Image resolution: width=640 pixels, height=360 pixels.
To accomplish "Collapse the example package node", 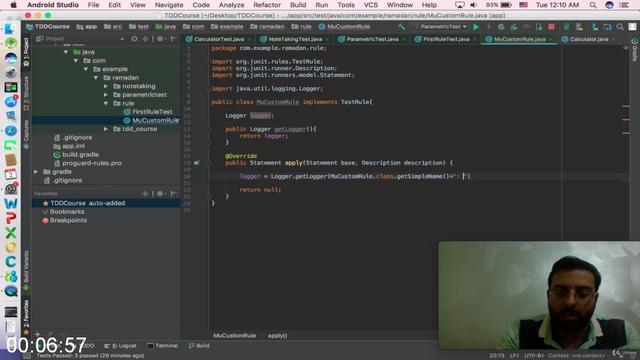I will [86, 69].
